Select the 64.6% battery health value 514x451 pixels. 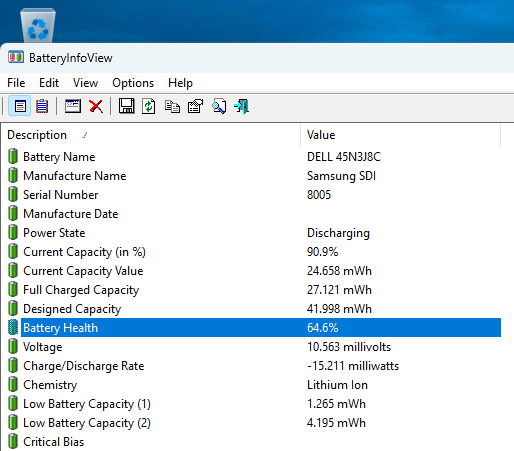pyautogui.click(x=322, y=328)
